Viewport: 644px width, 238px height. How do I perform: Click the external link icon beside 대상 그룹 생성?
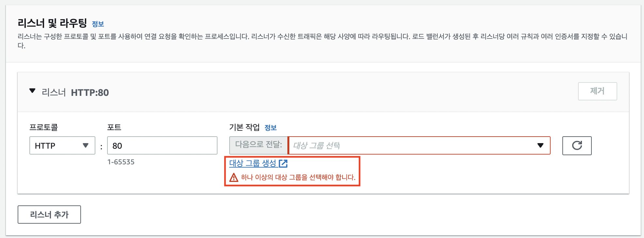pyautogui.click(x=284, y=164)
